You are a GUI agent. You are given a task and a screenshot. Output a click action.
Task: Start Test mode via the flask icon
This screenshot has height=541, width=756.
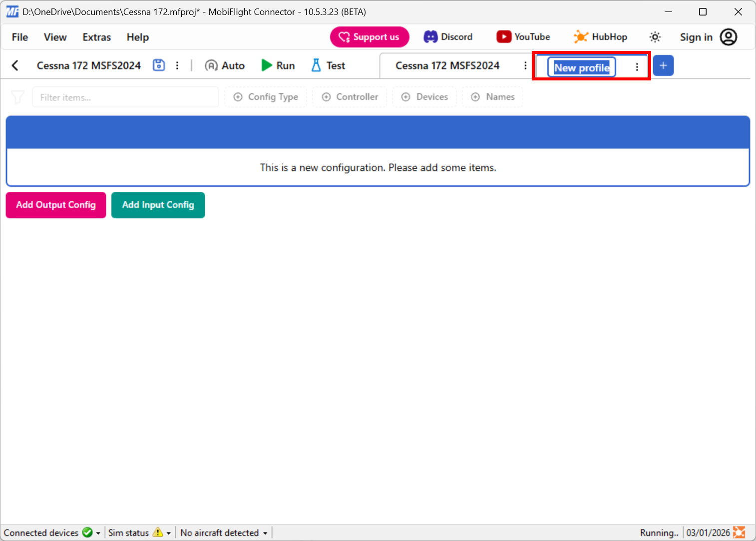pos(327,65)
